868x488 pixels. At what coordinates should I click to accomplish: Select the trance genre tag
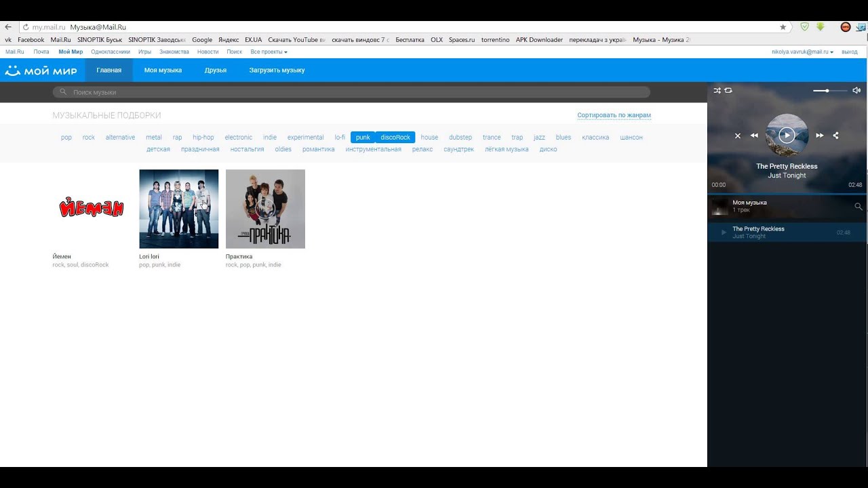[x=492, y=138]
